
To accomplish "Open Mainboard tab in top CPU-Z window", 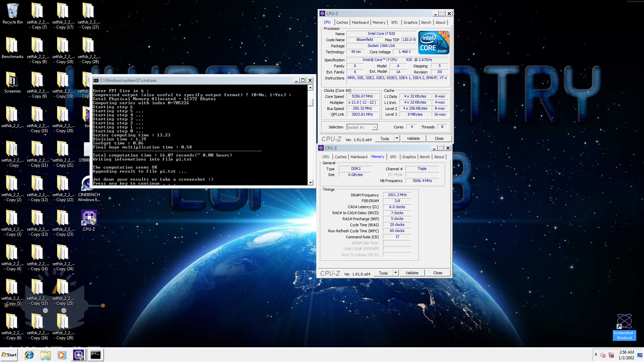I will [x=360, y=22].
